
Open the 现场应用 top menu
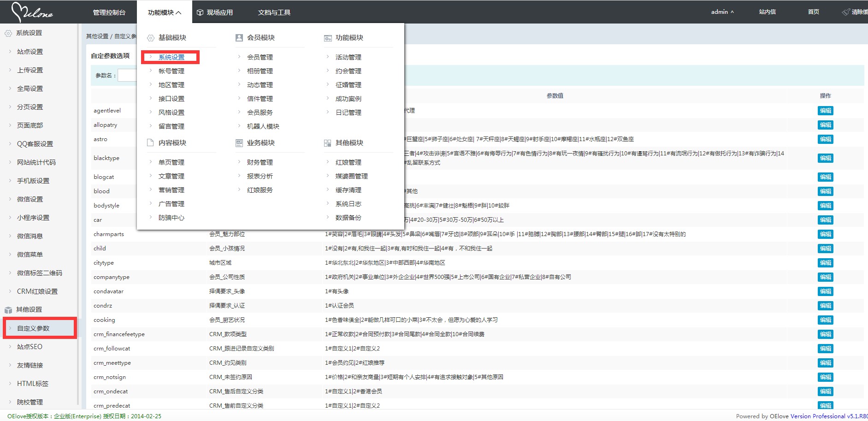pyautogui.click(x=220, y=12)
